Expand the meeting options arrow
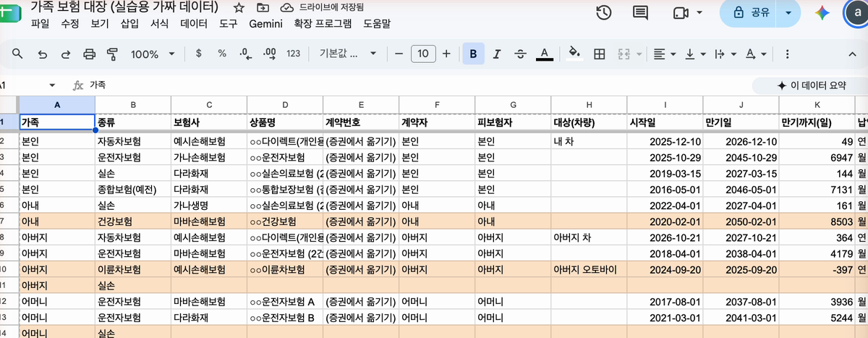 (x=699, y=13)
